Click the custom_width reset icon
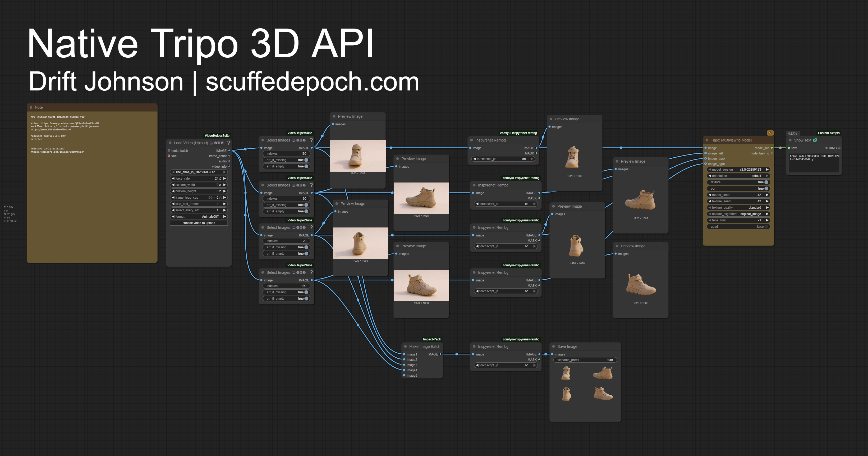Screen dimensions: 868x456 [x=220, y=185]
